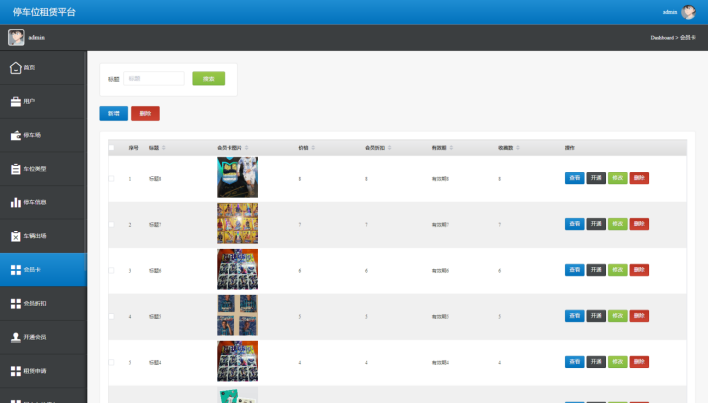Click the house icon for 首页
The width and height of the screenshot is (709, 403).
(x=15, y=68)
